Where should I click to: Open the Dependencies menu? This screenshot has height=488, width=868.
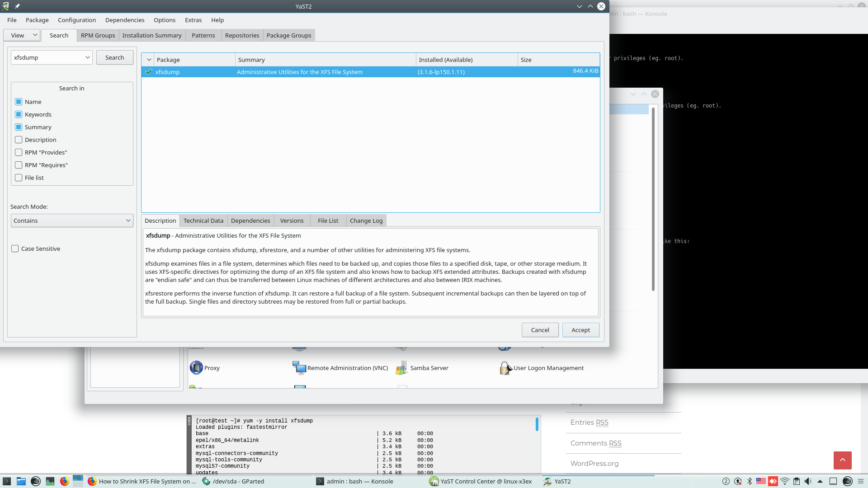click(125, 20)
